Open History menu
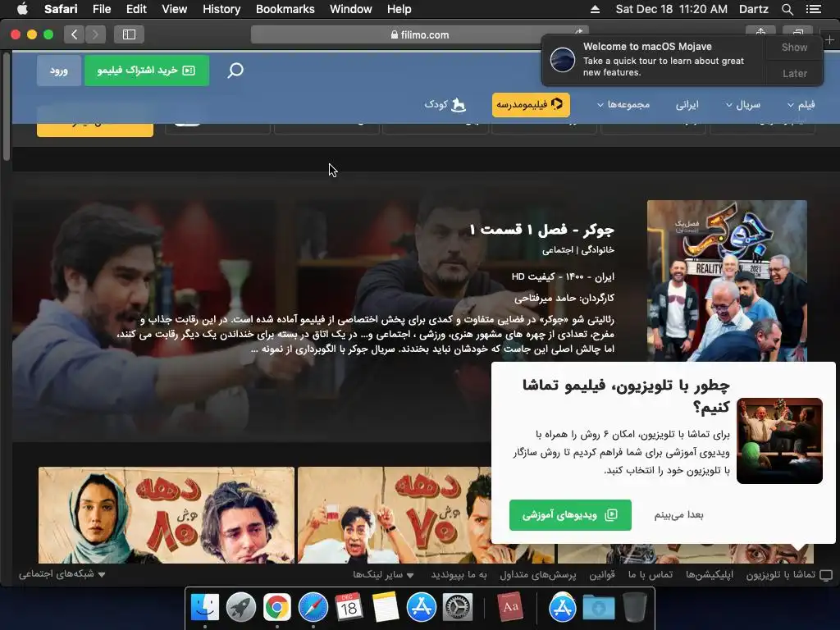The image size is (840, 630). (x=221, y=9)
